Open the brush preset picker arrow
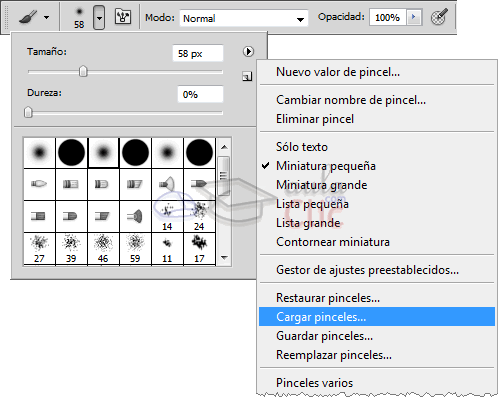Image resolution: width=498 pixels, height=397 pixels. [x=99, y=17]
